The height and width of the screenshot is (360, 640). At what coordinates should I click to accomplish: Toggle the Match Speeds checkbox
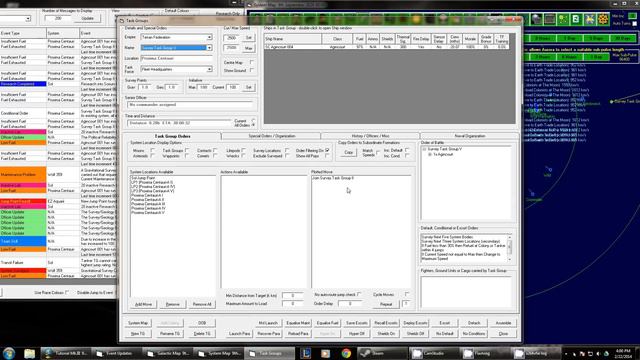tap(378, 152)
